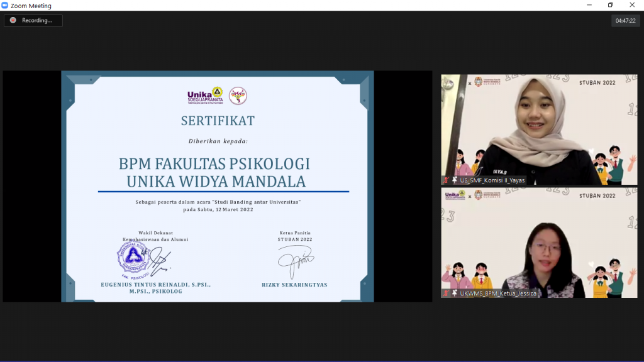Click the Recording... status label
Screen dimensions: 644x362
tap(37, 20)
